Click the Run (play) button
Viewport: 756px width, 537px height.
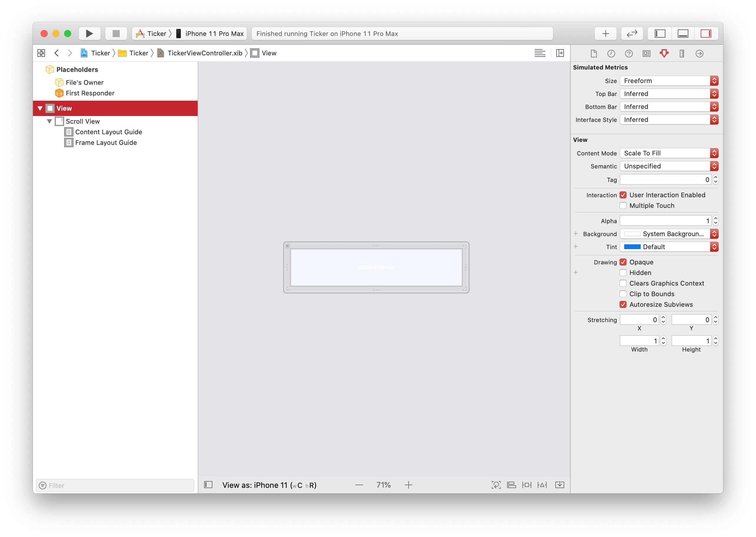pyautogui.click(x=89, y=33)
